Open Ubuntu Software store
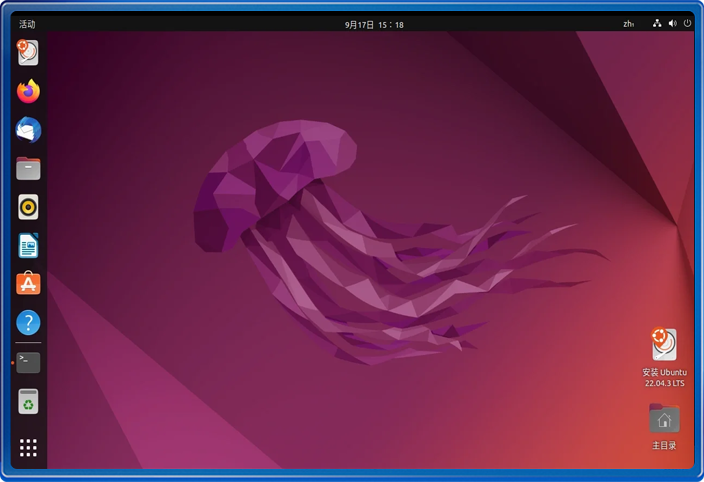The image size is (704, 482). click(28, 283)
